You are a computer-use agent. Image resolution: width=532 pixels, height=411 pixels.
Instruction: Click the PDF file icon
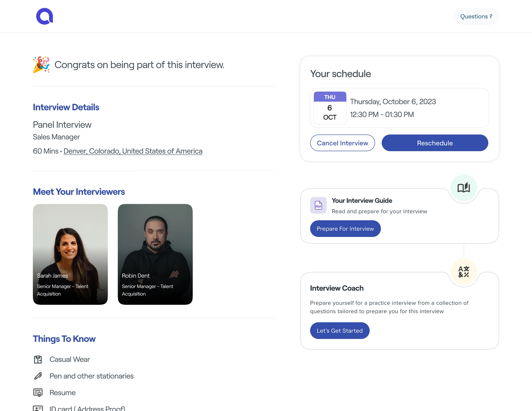(x=318, y=205)
